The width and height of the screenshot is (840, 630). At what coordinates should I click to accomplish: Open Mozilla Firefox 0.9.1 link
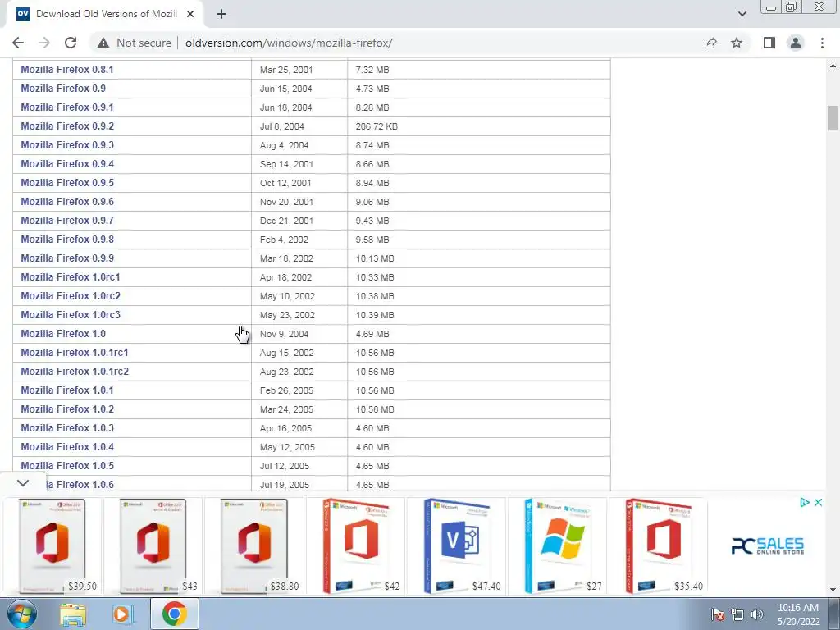pyautogui.click(x=67, y=107)
